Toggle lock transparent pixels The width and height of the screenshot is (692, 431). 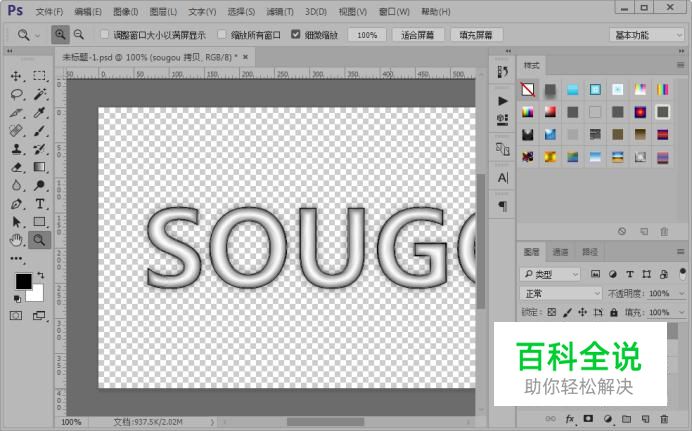[552, 312]
